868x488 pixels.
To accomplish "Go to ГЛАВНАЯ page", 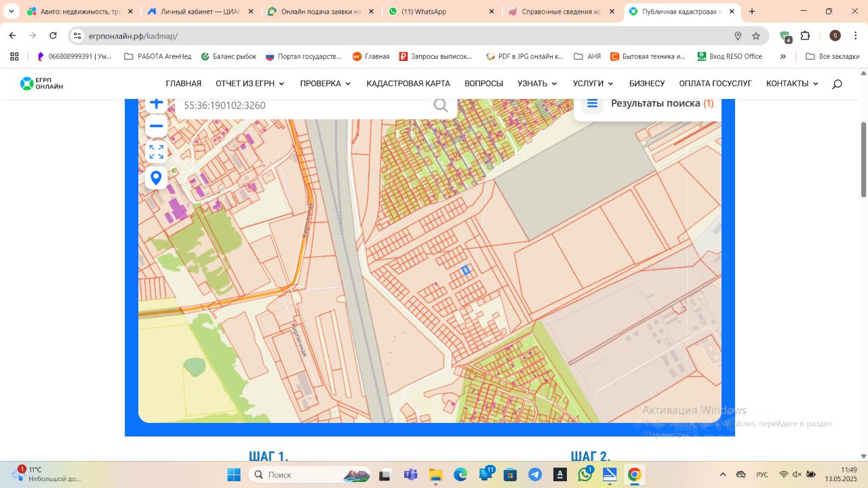I will tap(183, 83).
